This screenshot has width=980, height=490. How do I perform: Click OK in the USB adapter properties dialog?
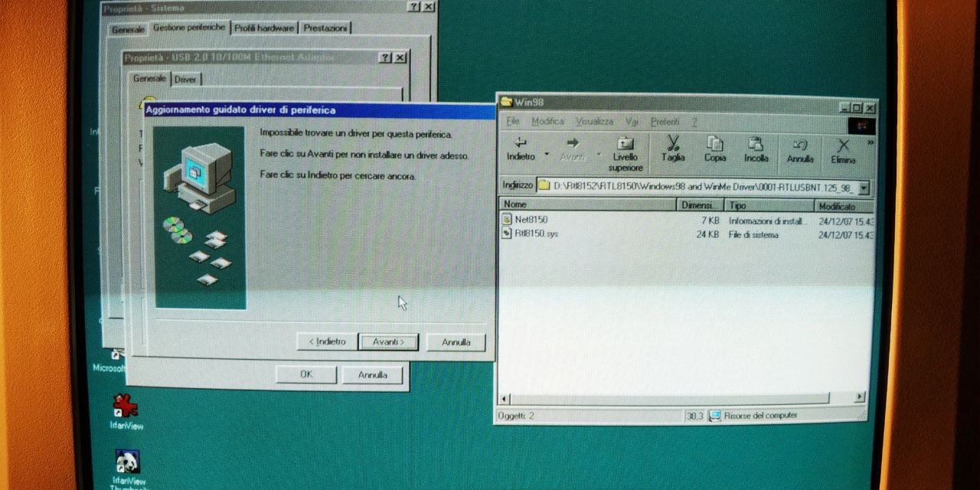click(x=306, y=374)
